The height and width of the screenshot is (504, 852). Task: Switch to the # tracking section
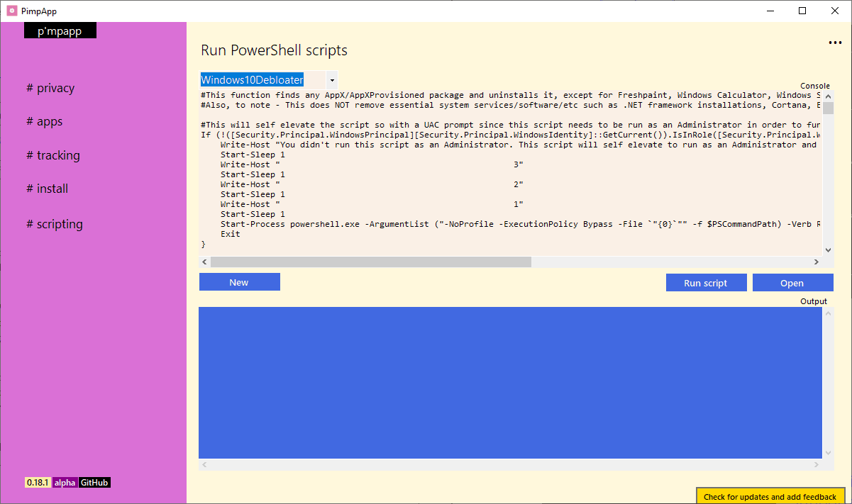tap(54, 155)
